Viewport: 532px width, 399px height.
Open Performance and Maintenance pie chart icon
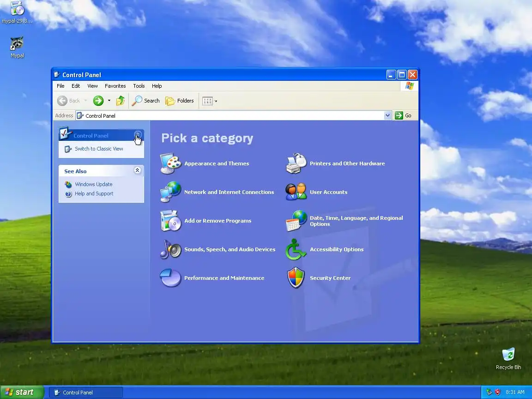171,278
